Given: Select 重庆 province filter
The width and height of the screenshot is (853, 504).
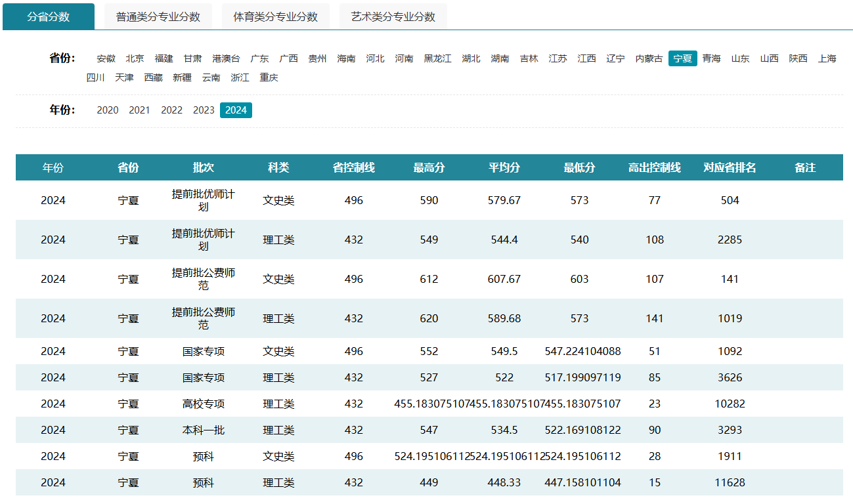Looking at the screenshot, I should pos(269,77).
